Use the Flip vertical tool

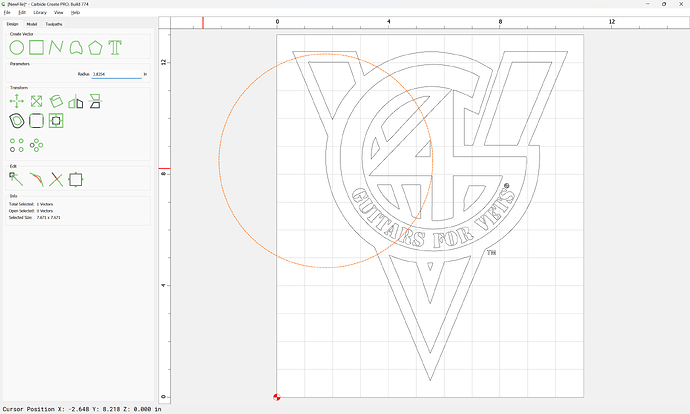pos(95,101)
